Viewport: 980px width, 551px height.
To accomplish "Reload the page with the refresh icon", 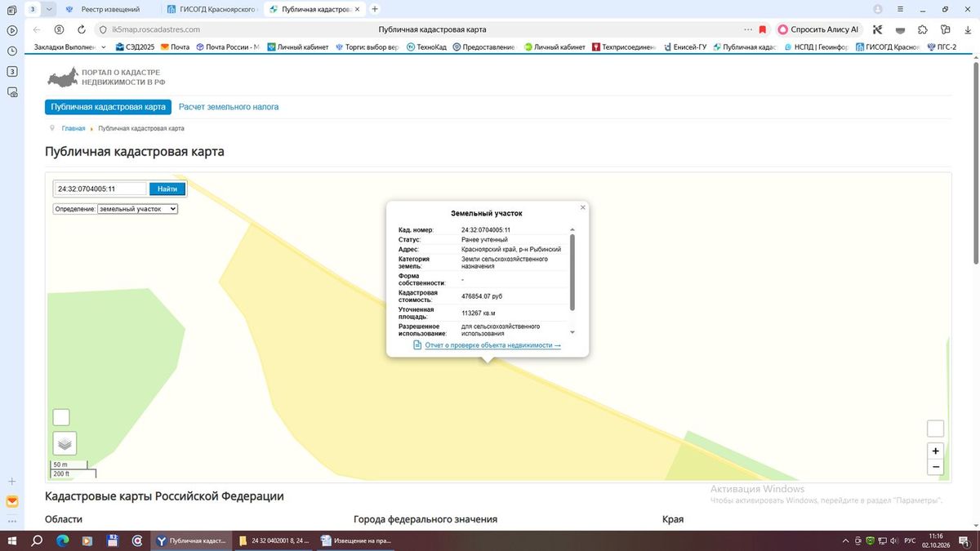I will point(80,29).
